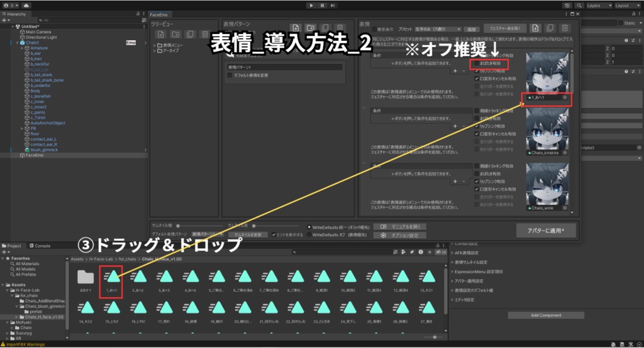Click the ImportFBX warning icon in status bar
The height and width of the screenshot is (348, 644).
pyautogui.click(x=3, y=344)
